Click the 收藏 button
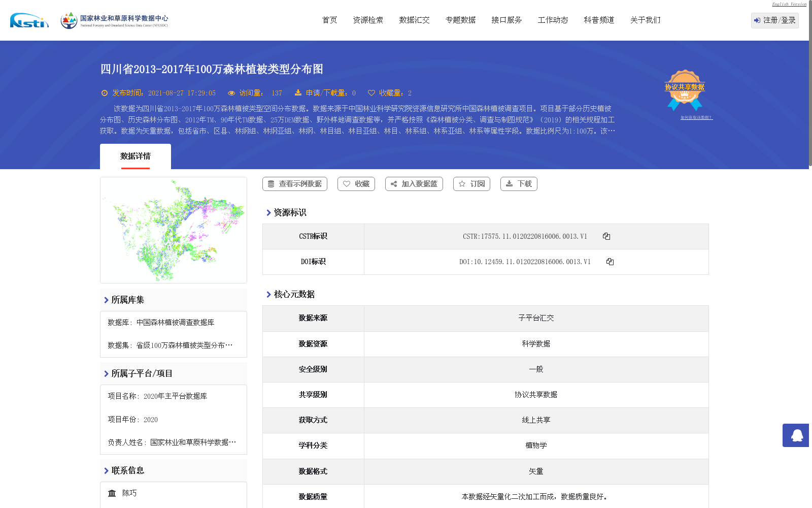The image size is (812, 508). (x=356, y=184)
